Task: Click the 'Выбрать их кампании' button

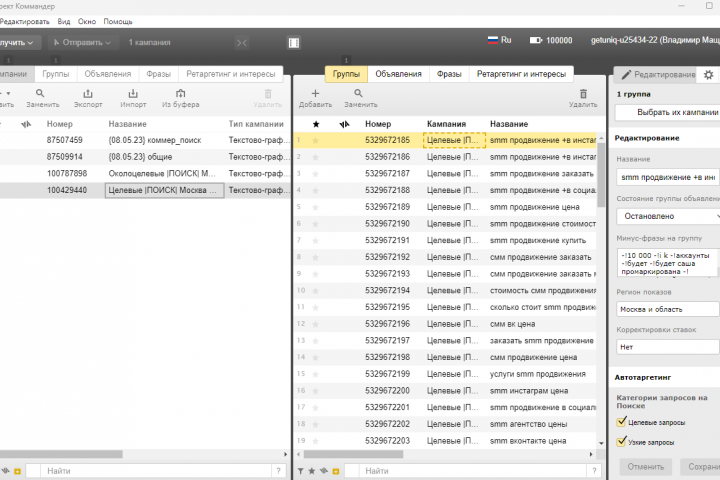Action: click(668, 112)
